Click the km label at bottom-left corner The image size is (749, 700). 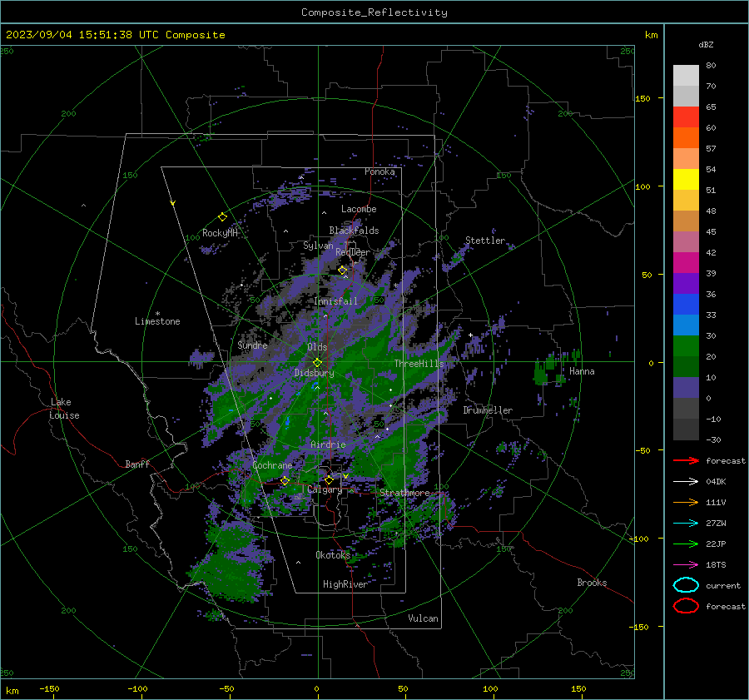click(x=12, y=691)
